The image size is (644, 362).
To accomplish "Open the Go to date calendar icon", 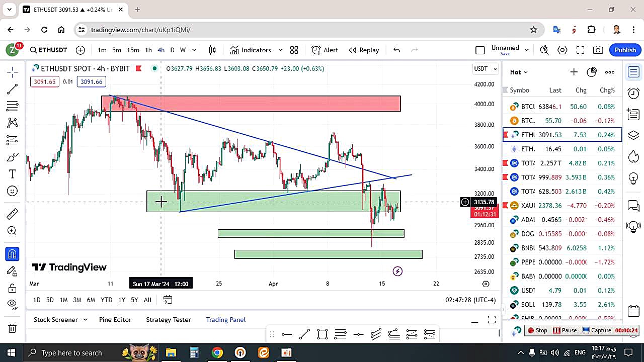I will click(168, 300).
